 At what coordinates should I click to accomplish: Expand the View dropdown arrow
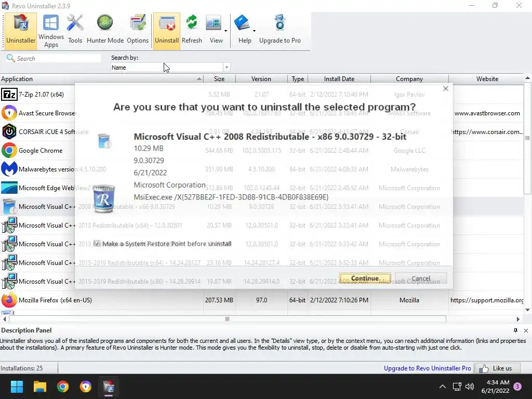[225, 31]
